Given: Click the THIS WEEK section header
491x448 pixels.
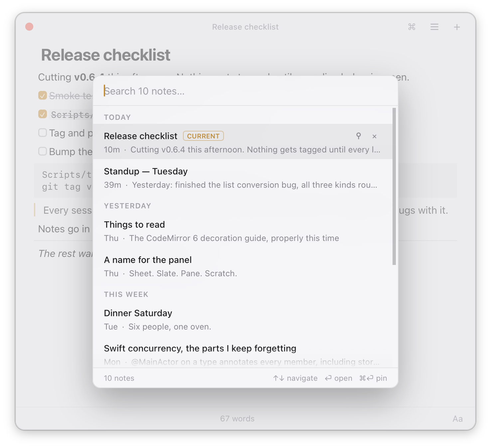Looking at the screenshot, I should [126, 294].
